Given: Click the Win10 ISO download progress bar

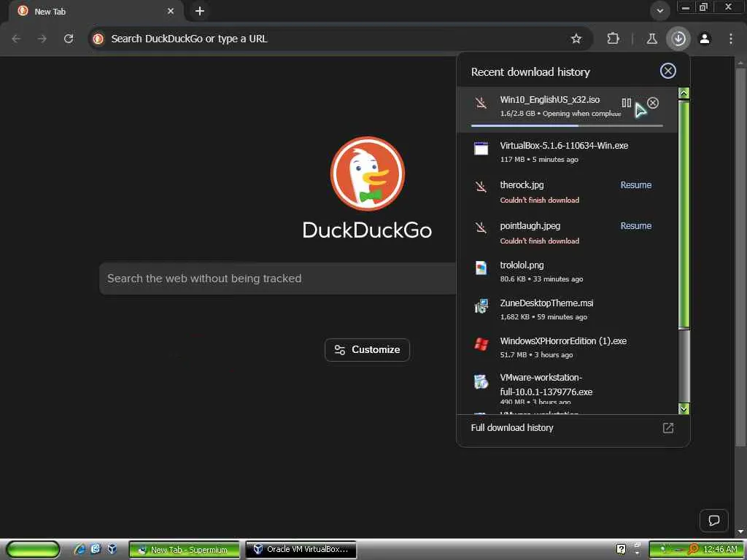Looking at the screenshot, I should coord(567,125).
